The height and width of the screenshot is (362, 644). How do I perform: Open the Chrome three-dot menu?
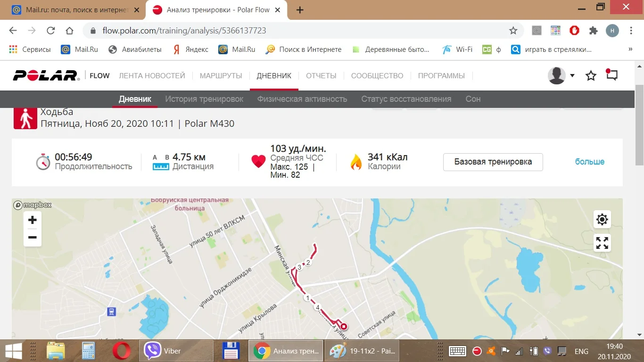click(x=631, y=31)
